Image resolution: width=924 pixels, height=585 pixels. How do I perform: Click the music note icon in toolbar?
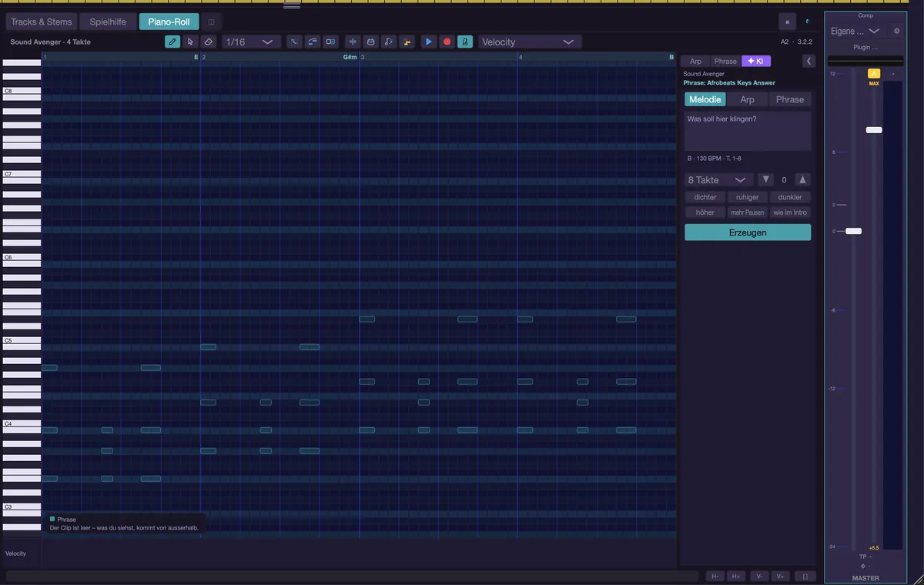click(x=389, y=42)
